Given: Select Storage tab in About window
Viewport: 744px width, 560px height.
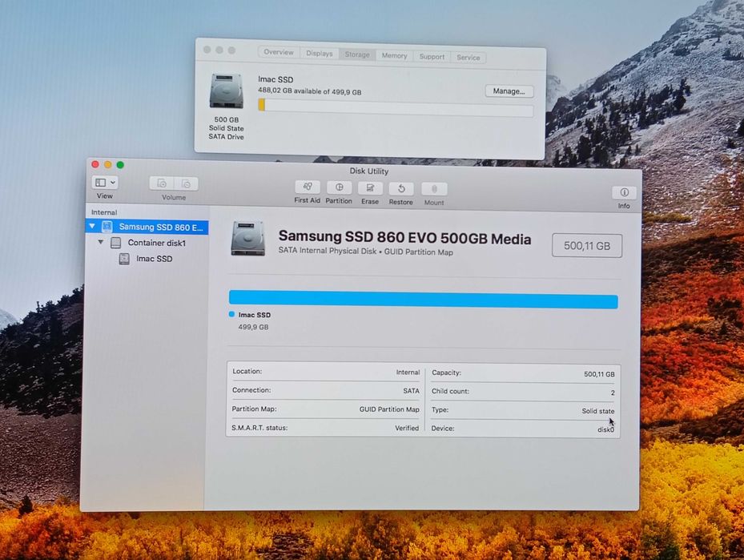Looking at the screenshot, I should point(357,54).
